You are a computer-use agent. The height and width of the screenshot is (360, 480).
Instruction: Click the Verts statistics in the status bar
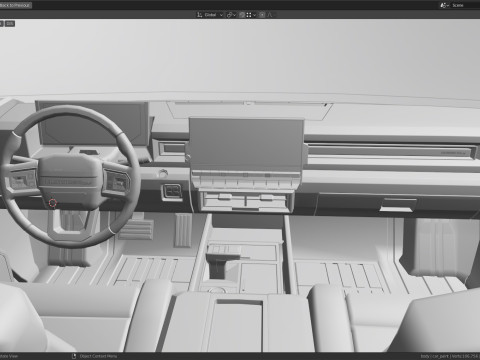465,356
